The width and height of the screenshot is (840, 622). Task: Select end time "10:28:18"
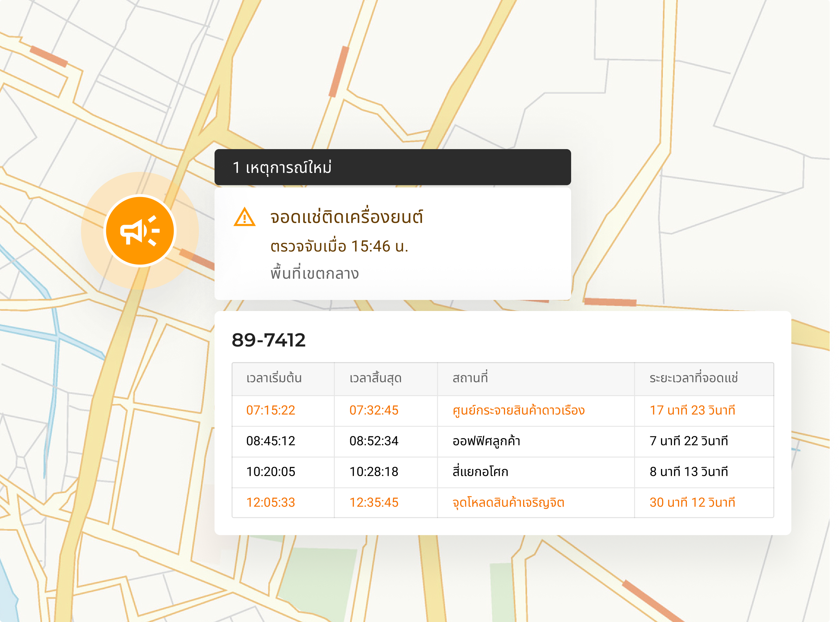pos(374,472)
